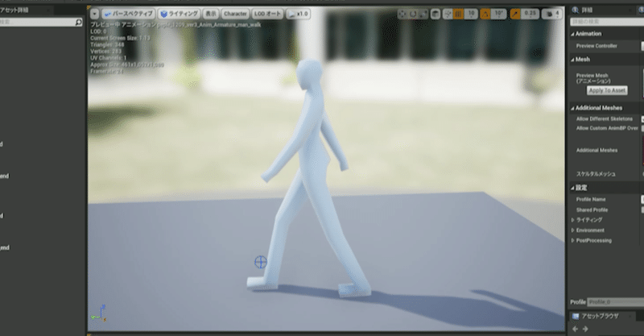This screenshot has height=336, width=644.
Task: Click the Vertices: 283 viewport stat
Action: [x=106, y=52]
